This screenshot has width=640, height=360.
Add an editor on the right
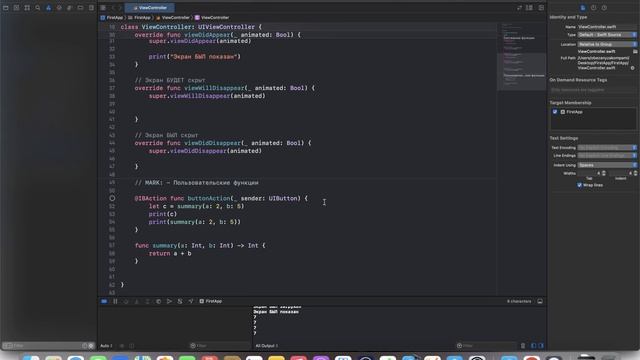coord(541,8)
